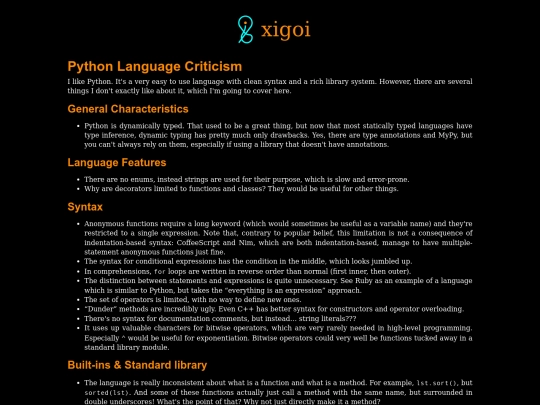Viewport: 540px width, 405px height.
Task: Click the xigoi teal logo icon
Action: [x=246, y=30]
